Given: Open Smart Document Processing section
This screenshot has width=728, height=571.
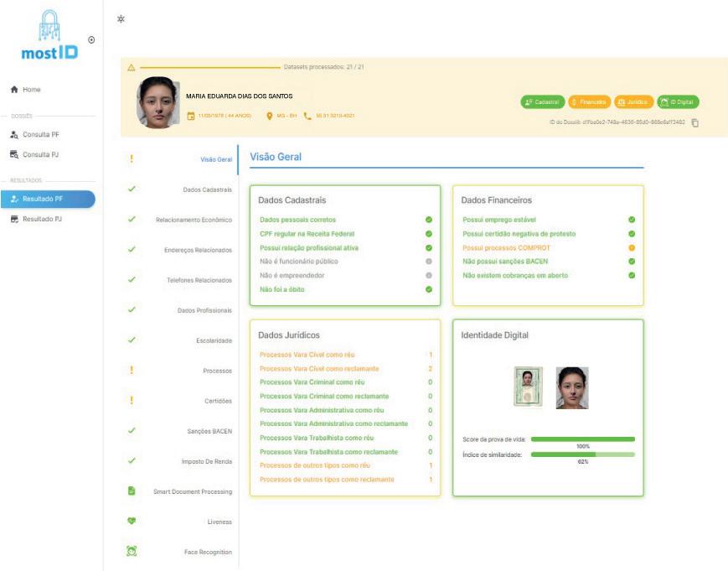Looking at the screenshot, I should tap(194, 492).
